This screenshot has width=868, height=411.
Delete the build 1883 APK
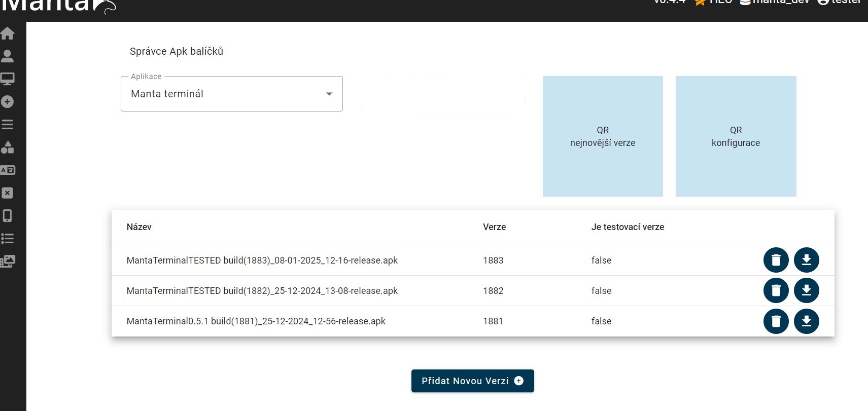click(776, 260)
